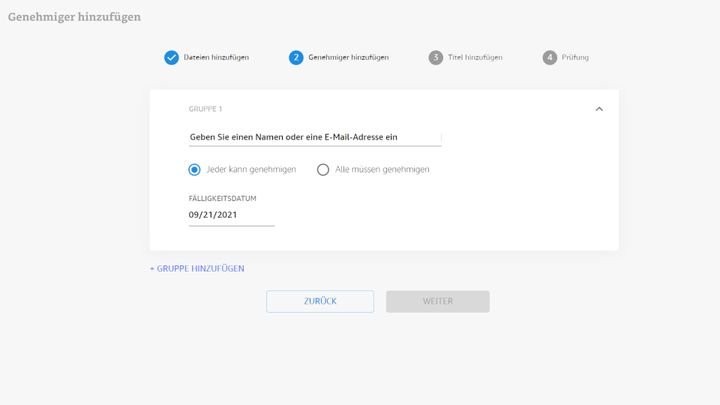Screen dimensions: 720x405
Task: Open the 'Prüfung' step label
Action: 575,57
